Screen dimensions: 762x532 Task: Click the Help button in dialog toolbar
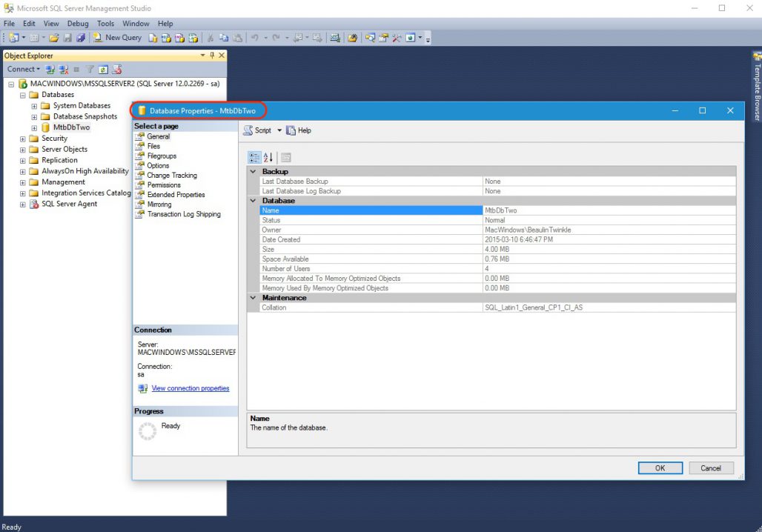coord(299,130)
